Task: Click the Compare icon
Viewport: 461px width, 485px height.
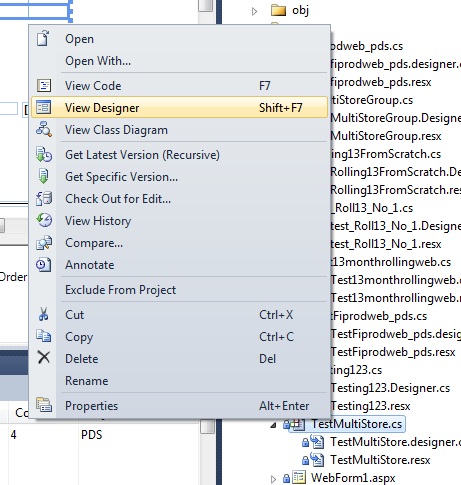Action: [44, 243]
